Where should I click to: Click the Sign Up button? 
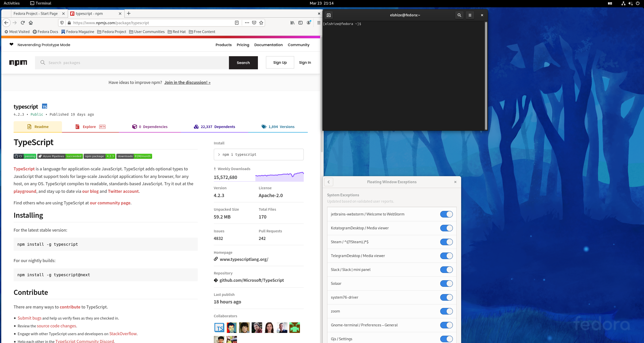[x=280, y=62]
